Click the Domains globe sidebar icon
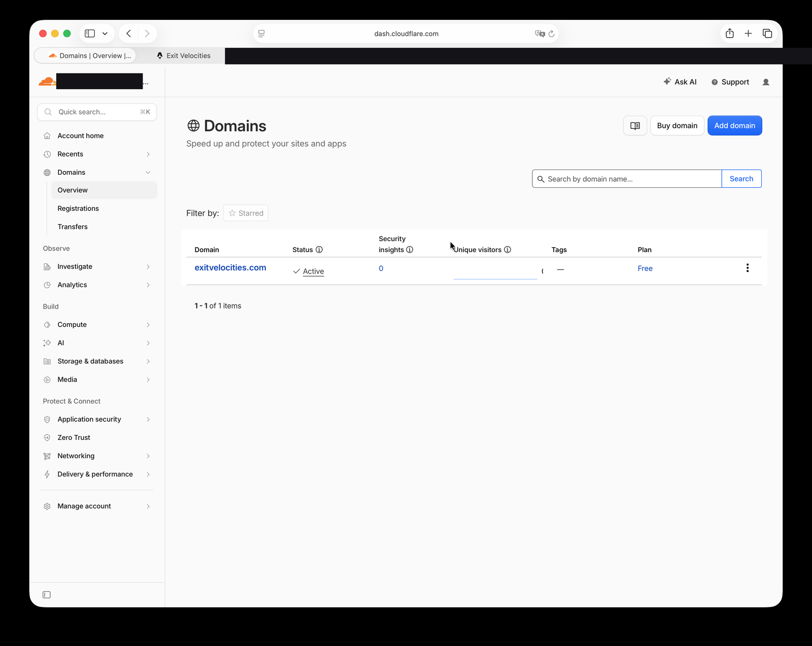812x646 pixels. tap(47, 173)
